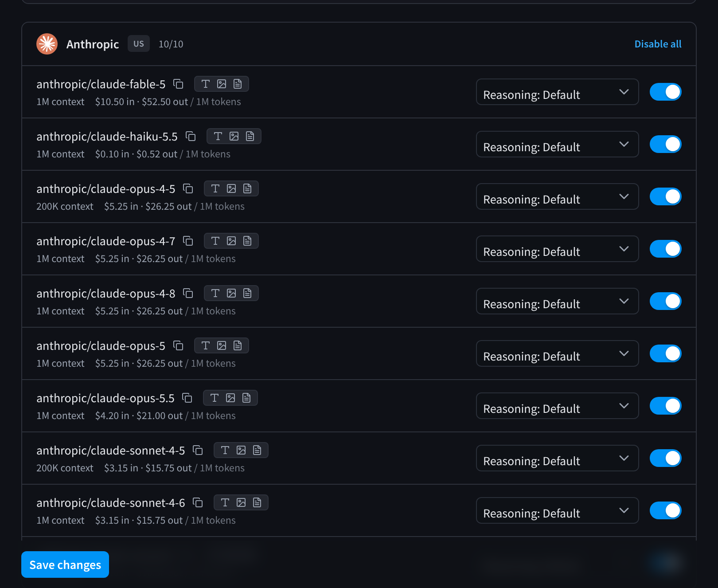Open the Reasoning dropdown for claude-fable-5
This screenshot has height=588, width=718.
pos(558,92)
